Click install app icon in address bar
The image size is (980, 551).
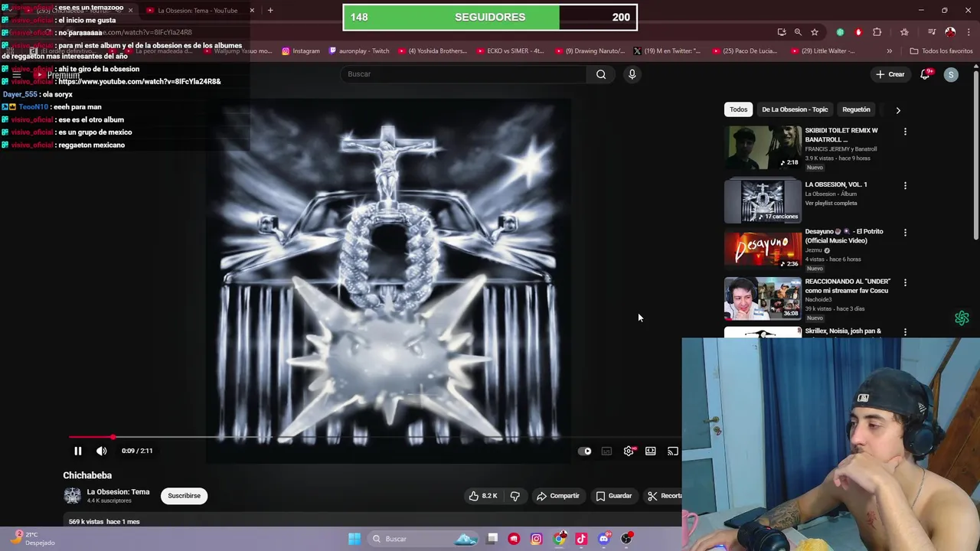[x=781, y=32]
